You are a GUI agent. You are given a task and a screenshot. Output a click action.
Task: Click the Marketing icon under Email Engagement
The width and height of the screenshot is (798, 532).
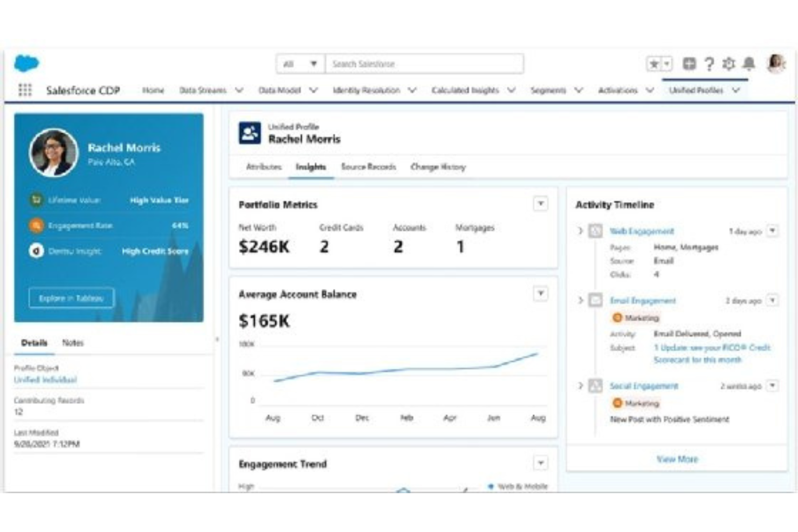coord(617,317)
